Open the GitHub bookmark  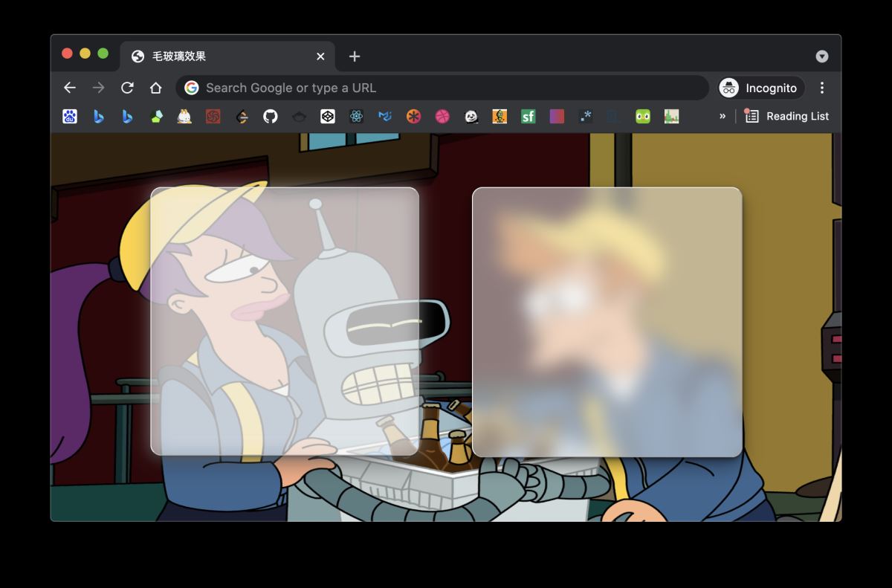271,116
